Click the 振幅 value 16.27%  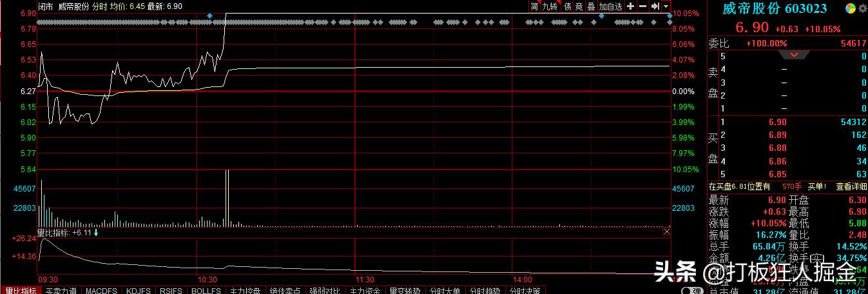[x=772, y=235]
